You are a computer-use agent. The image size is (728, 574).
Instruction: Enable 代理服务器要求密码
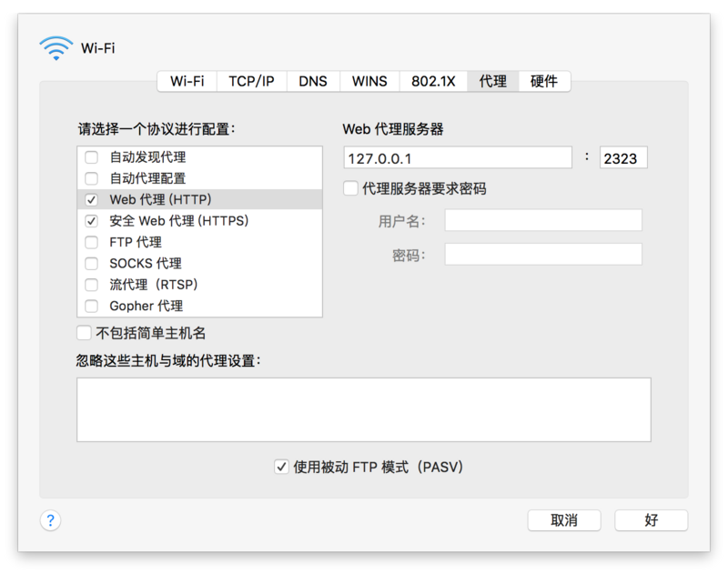[349, 186]
